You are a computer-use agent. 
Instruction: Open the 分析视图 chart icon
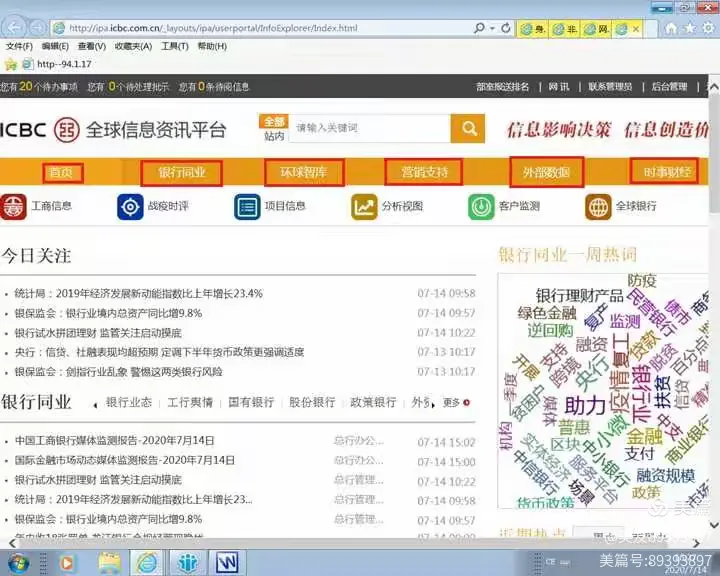364,207
